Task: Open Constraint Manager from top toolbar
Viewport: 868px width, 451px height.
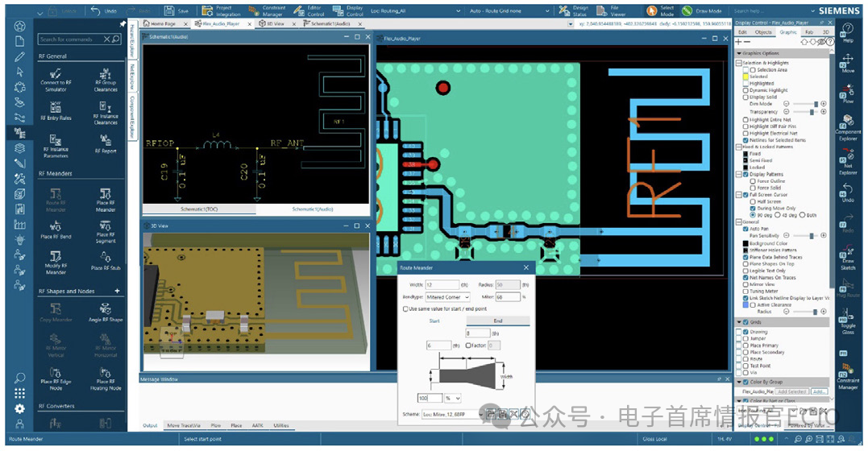Action: (268, 11)
